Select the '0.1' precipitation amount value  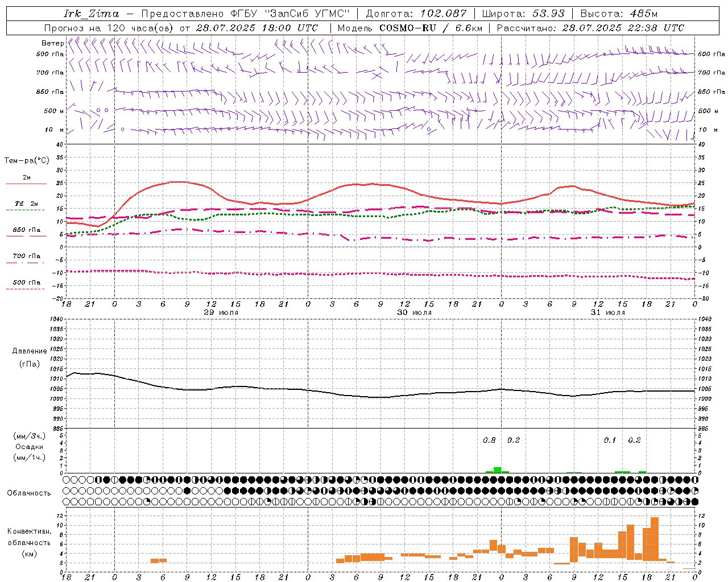pos(610,440)
